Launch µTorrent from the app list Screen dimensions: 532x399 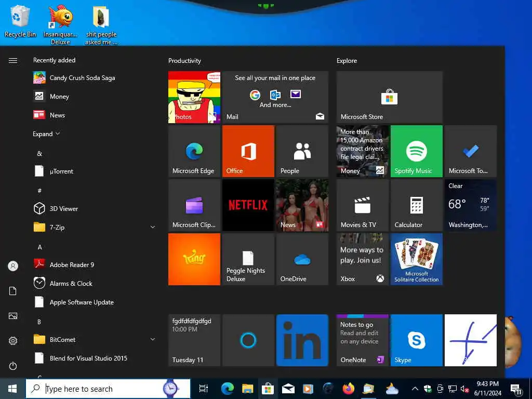click(x=95, y=171)
